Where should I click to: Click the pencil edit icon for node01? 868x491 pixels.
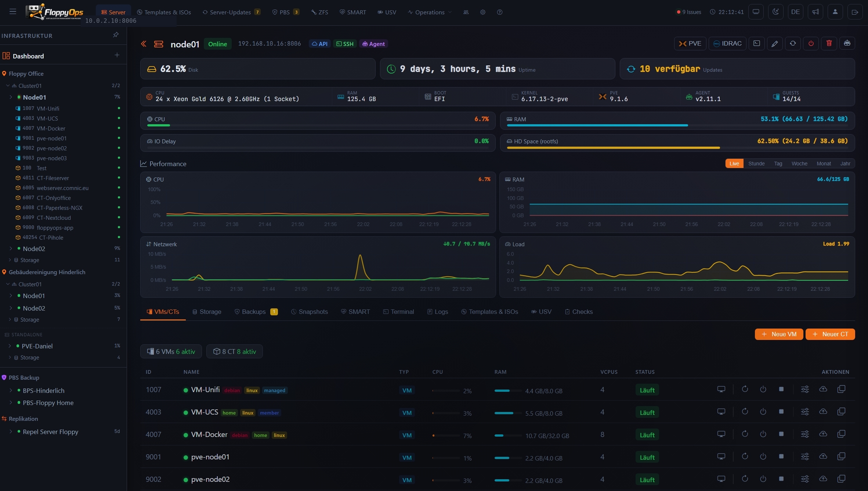(775, 43)
